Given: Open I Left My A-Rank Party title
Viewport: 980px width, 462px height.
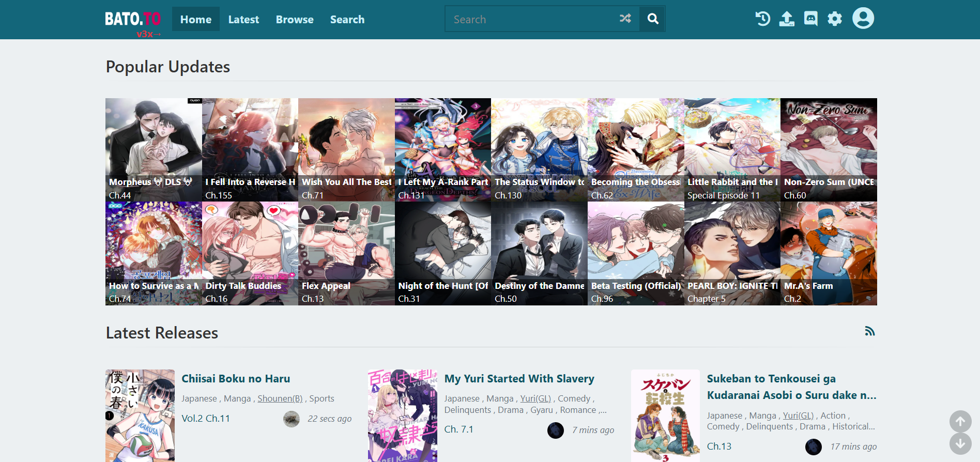Looking at the screenshot, I should (x=443, y=182).
